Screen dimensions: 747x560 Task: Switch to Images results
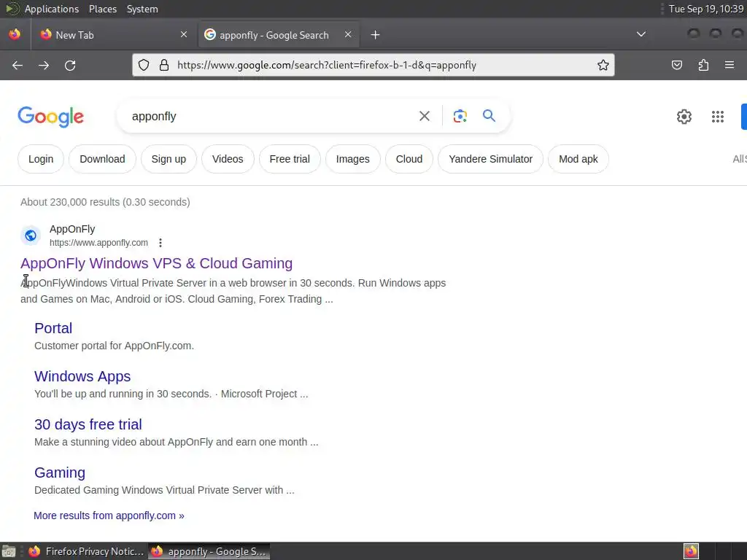352,159
